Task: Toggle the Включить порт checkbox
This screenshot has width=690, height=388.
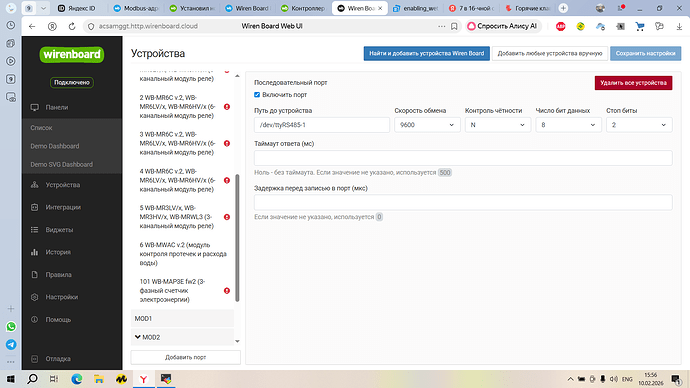Action: click(257, 95)
